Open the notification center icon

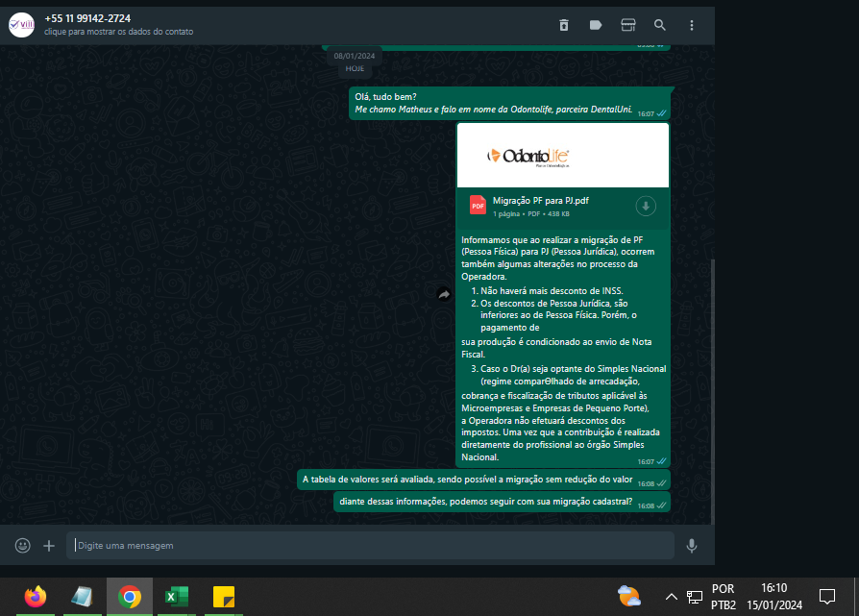[826, 596]
